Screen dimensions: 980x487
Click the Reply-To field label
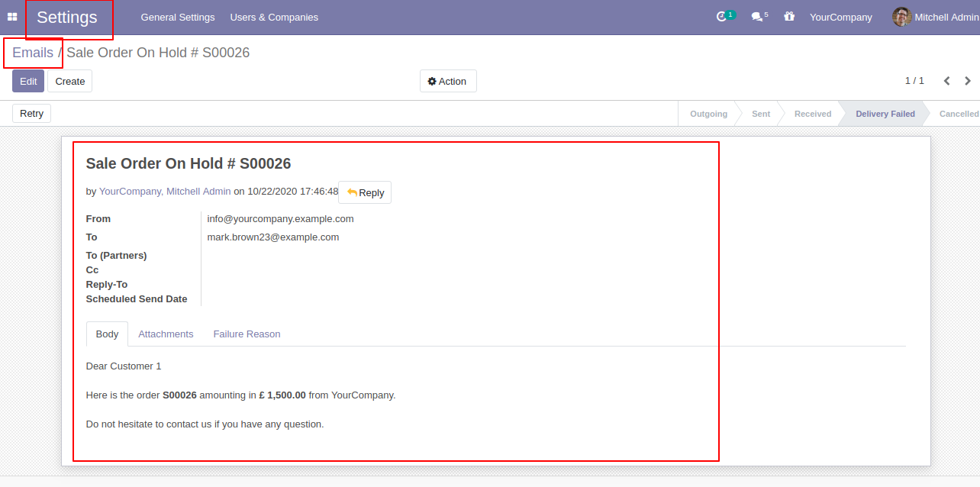(107, 284)
